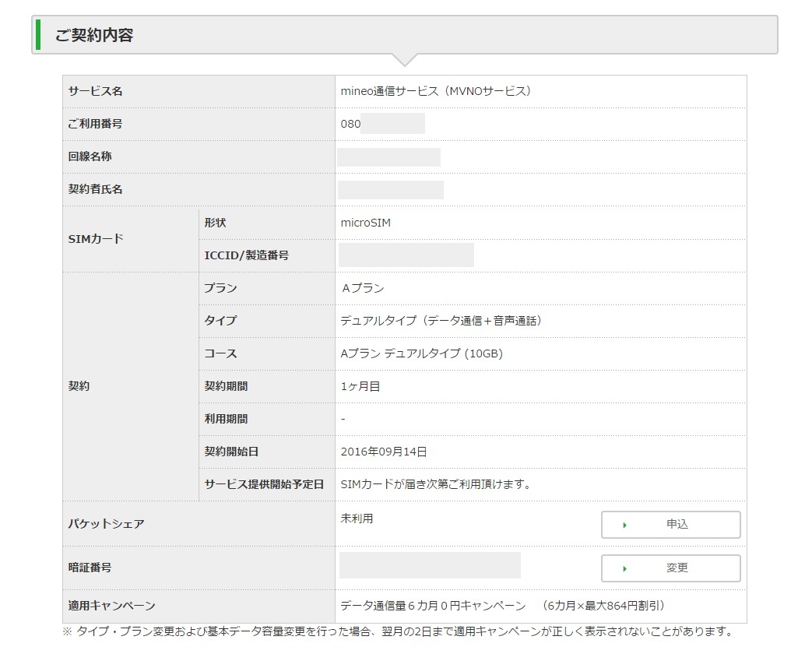The height and width of the screenshot is (661, 812).
Task: Click the green bar beside ご契約内容 heading
Action: 38,35
